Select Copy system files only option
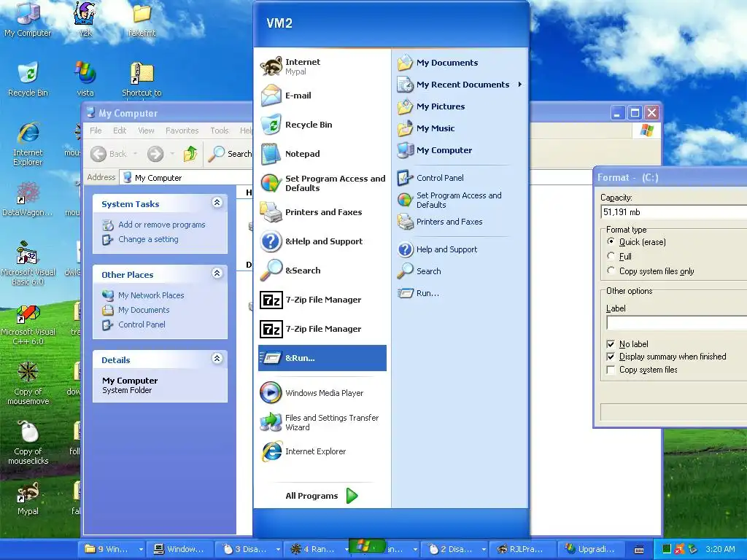 click(x=611, y=271)
